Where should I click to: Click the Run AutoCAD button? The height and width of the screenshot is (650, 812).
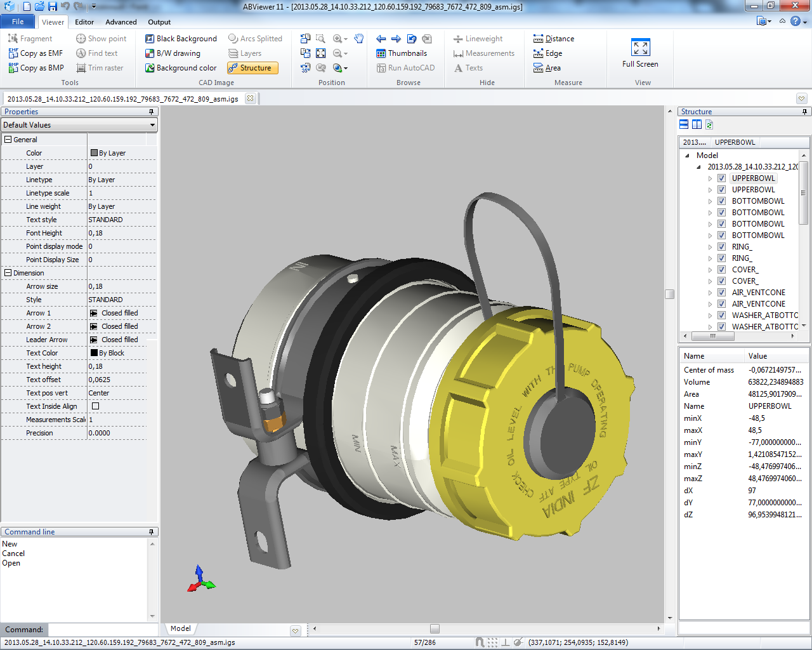pyautogui.click(x=406, y=68)
